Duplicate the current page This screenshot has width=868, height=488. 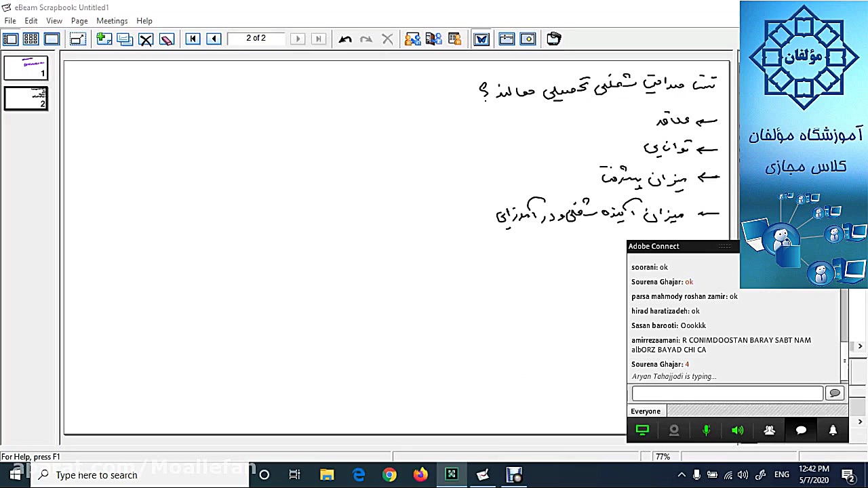pyautogui.click(x=125, y=39)
